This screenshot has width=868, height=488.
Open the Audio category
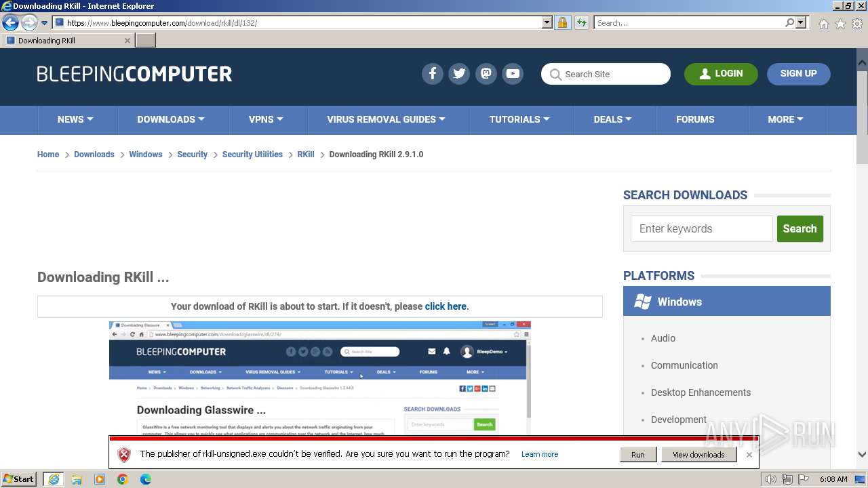coord(663,338)
